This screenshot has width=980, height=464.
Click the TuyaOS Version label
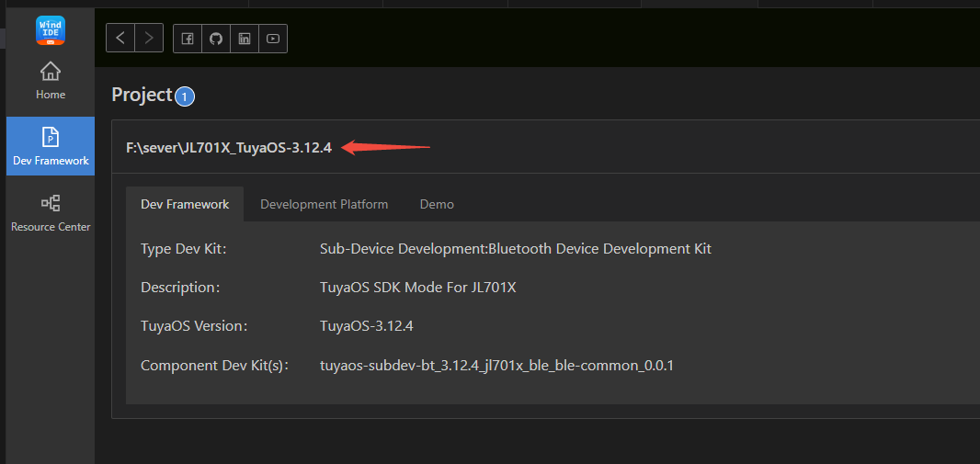click(194, 326)
